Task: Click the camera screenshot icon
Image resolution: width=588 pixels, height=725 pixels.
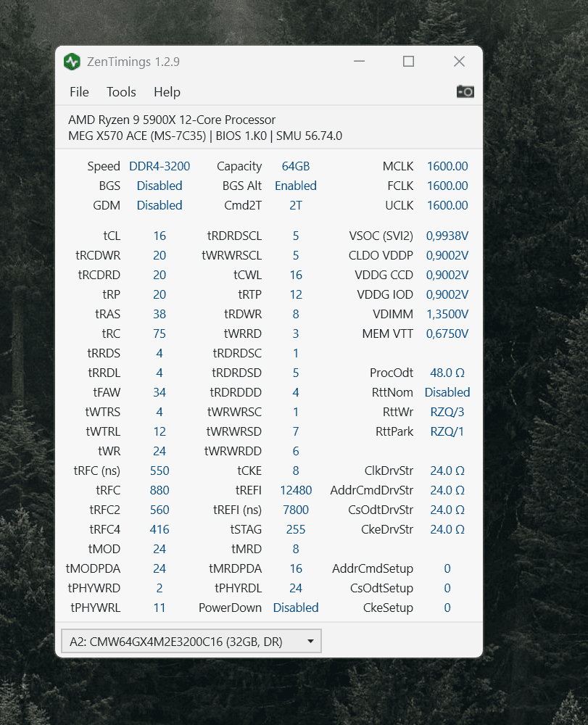Action: 465,91
